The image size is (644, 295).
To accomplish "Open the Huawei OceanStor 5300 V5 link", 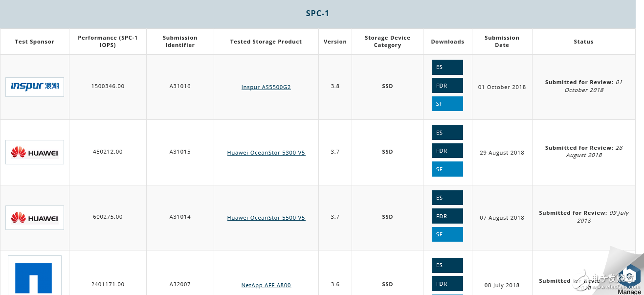I will (266, 153).
